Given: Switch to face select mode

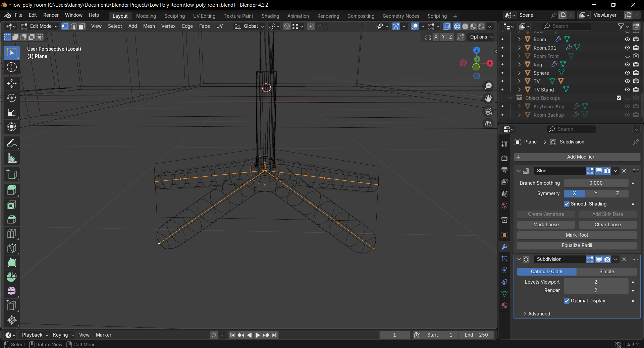Looking at the screenshot, I should click(x=82, y=26).
